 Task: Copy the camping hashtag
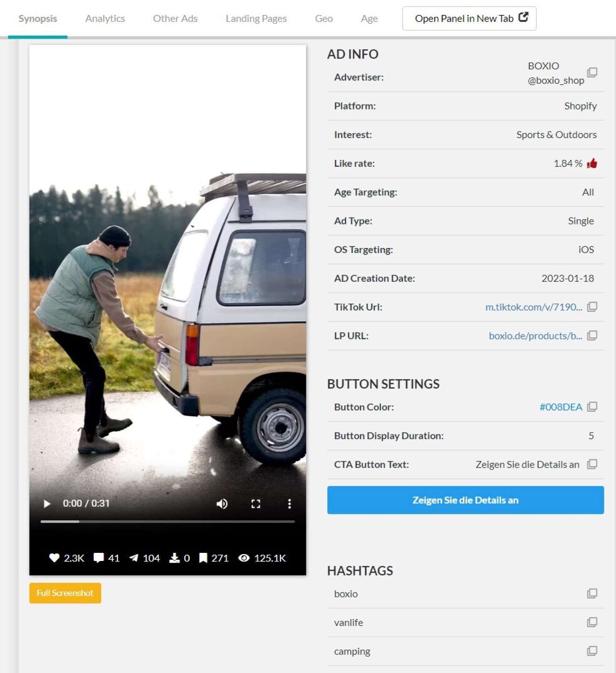(592, 651)
